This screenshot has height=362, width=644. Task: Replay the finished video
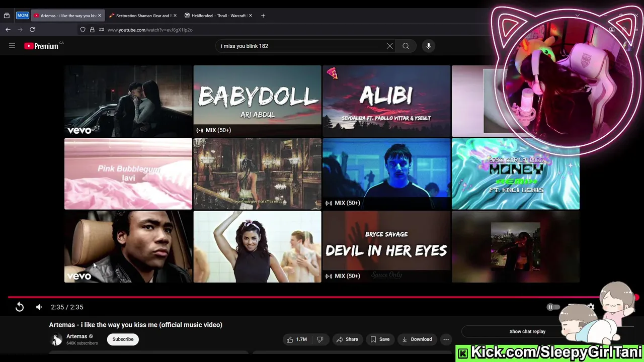(x=20, y=307)
